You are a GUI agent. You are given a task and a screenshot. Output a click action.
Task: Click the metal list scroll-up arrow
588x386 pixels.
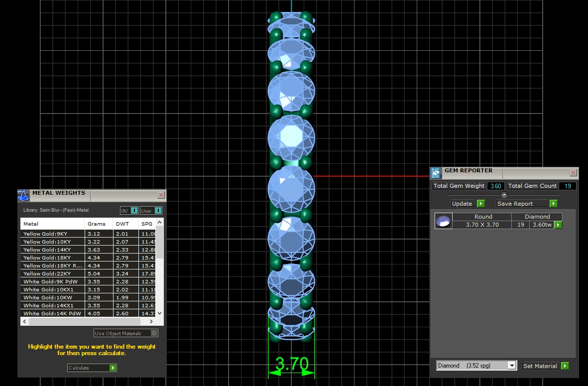click(x=160, y=222)
